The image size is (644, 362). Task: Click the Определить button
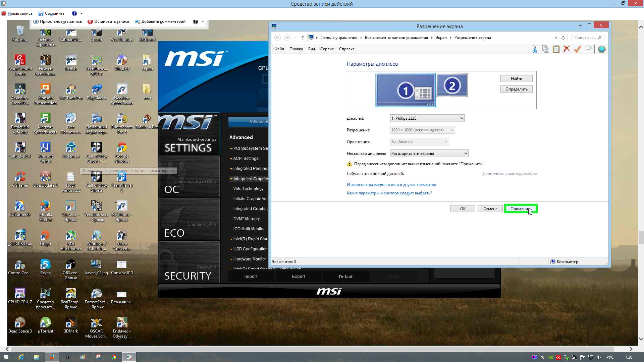pyautogui.click(x=516, y=89)
